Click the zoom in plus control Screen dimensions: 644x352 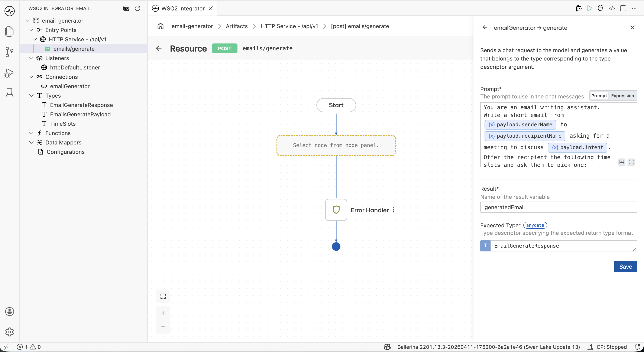(x=163, y=313)
